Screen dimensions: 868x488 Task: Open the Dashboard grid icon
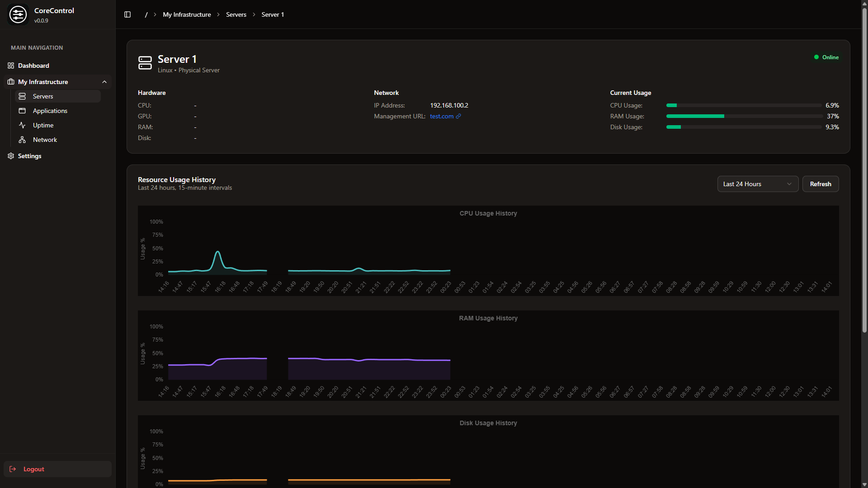[11, 66]
